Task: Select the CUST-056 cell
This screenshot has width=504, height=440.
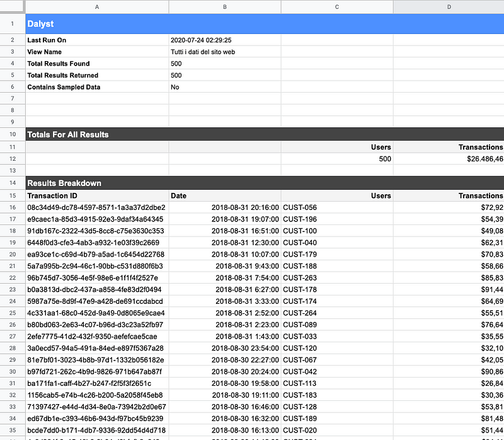Action: pyautogui.click(x=337, y=207)
